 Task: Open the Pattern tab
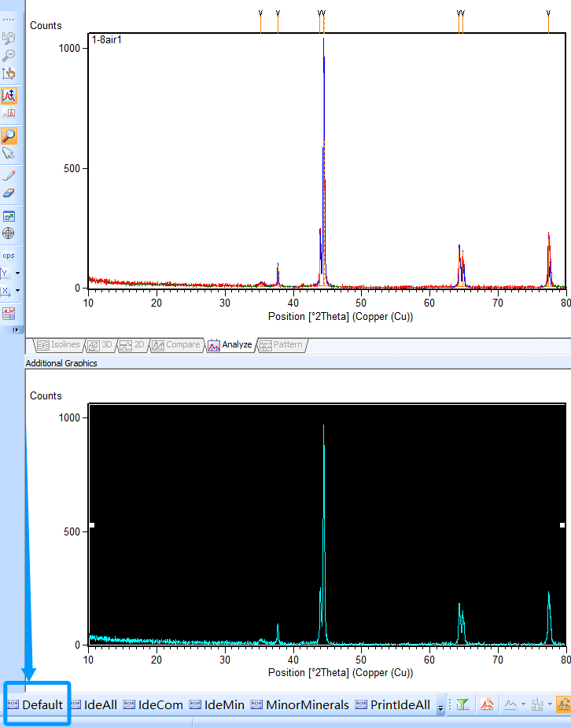click(x=282, y=345)
